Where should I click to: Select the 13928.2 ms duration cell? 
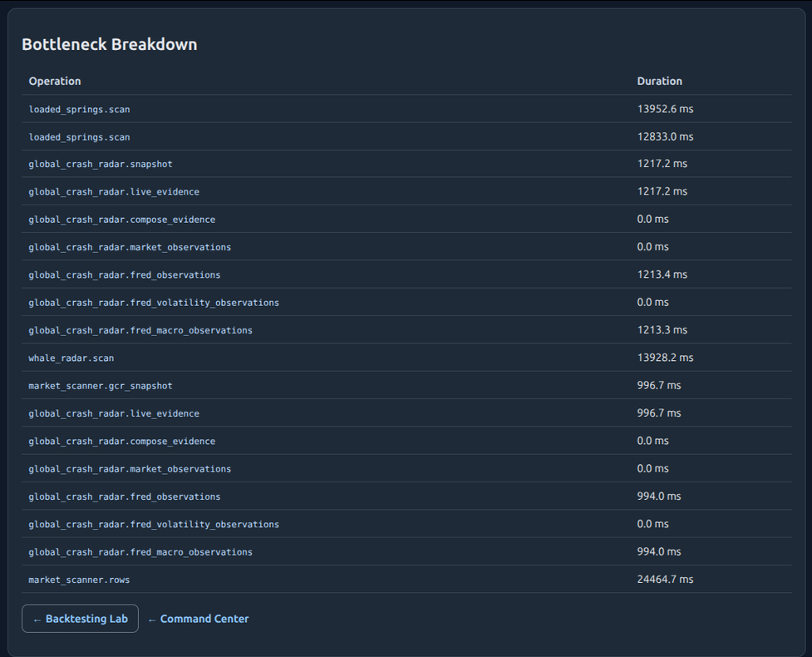click(665, 358)
